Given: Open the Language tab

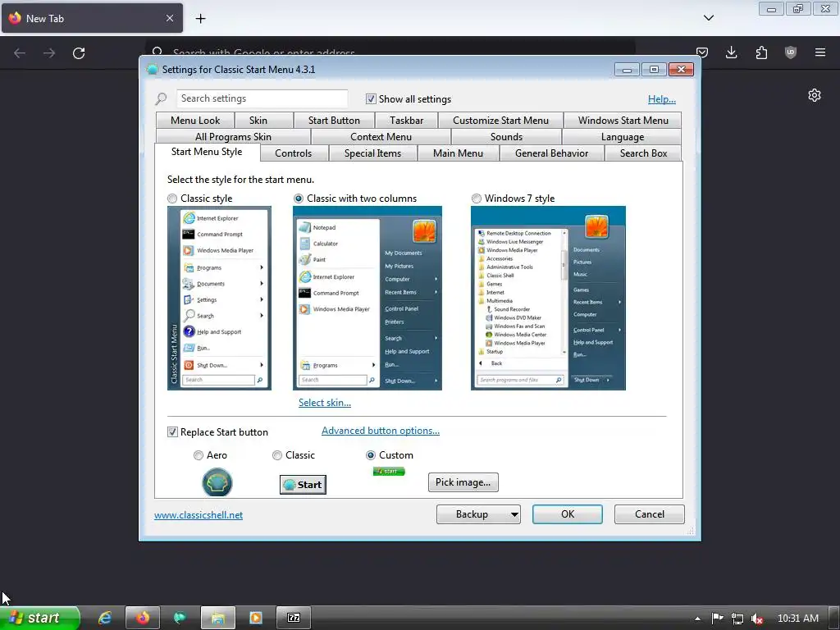Looking at the screenshot, I should click(622, 137).
